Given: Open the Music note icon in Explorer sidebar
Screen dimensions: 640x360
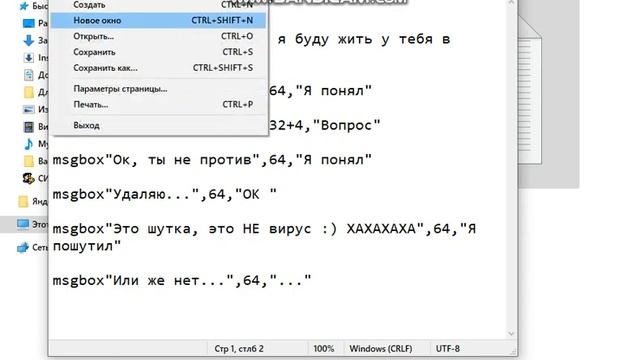Looking at the screenshot, I should pyautogui.click(x=29, y=144).
